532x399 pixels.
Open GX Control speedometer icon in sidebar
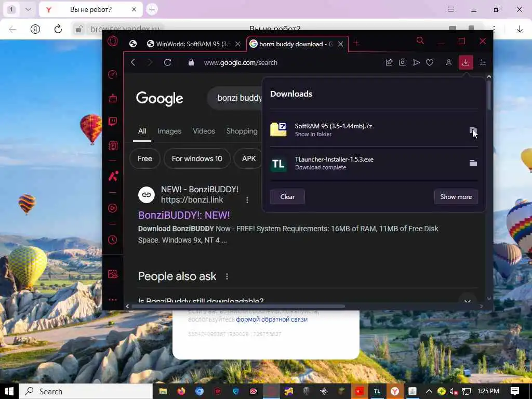[113, 75]
